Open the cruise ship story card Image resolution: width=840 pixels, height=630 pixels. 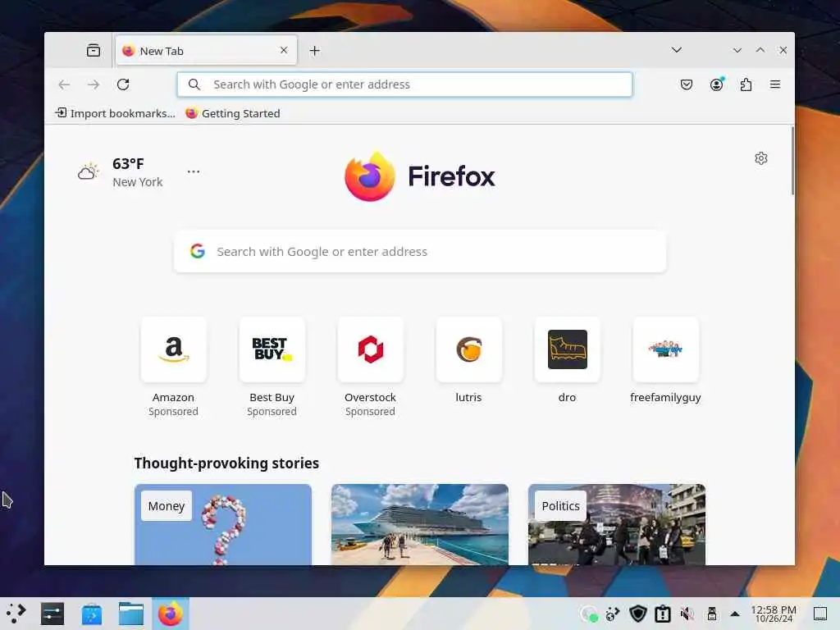420,524
